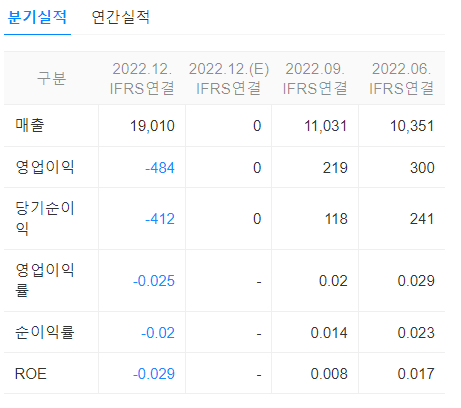Select the 당기순이익 value 118
The image size is (461, 408).
336,219
